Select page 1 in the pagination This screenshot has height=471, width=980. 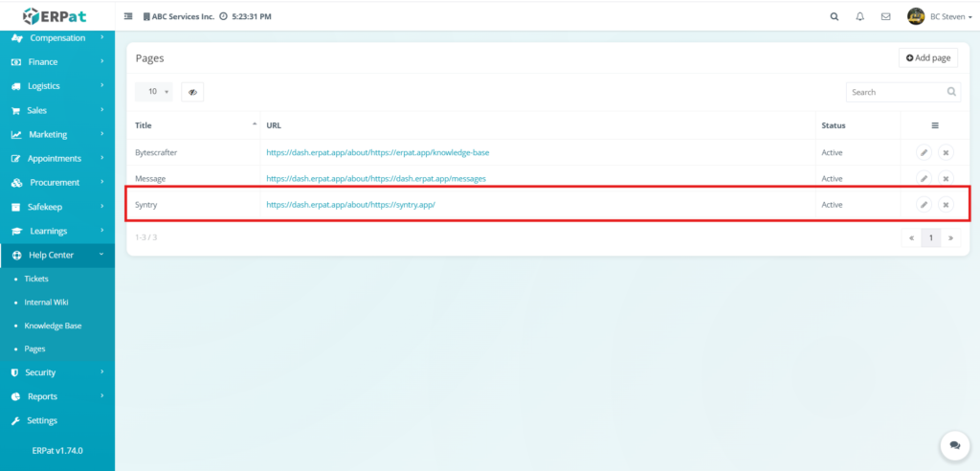point(931,237)
